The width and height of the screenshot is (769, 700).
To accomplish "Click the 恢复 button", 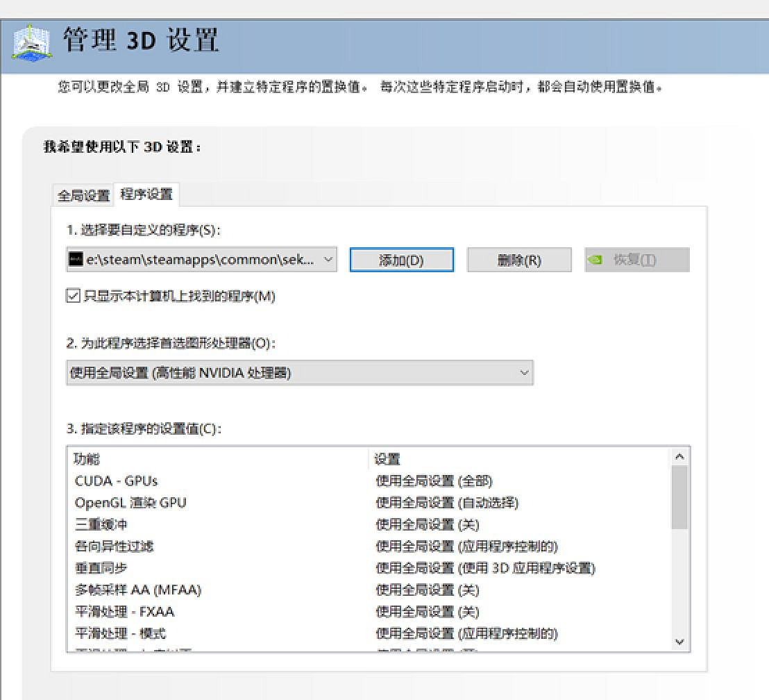I will 636,259.
